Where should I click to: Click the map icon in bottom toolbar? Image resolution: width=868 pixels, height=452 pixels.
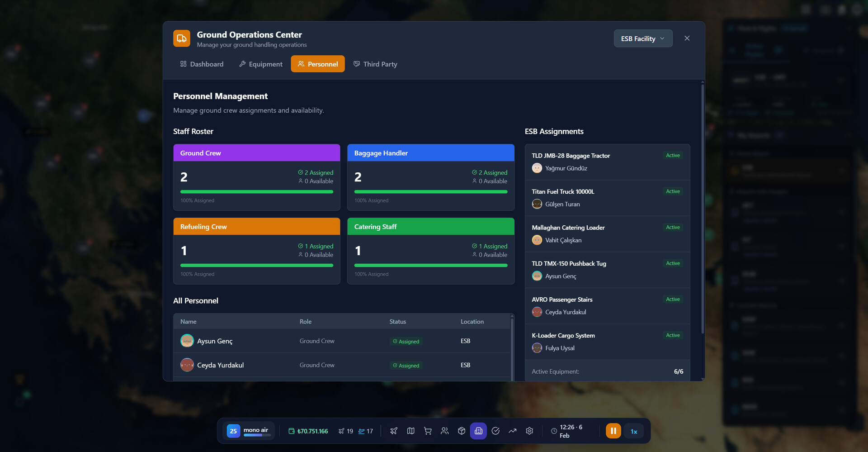click(x=410, y=431)
